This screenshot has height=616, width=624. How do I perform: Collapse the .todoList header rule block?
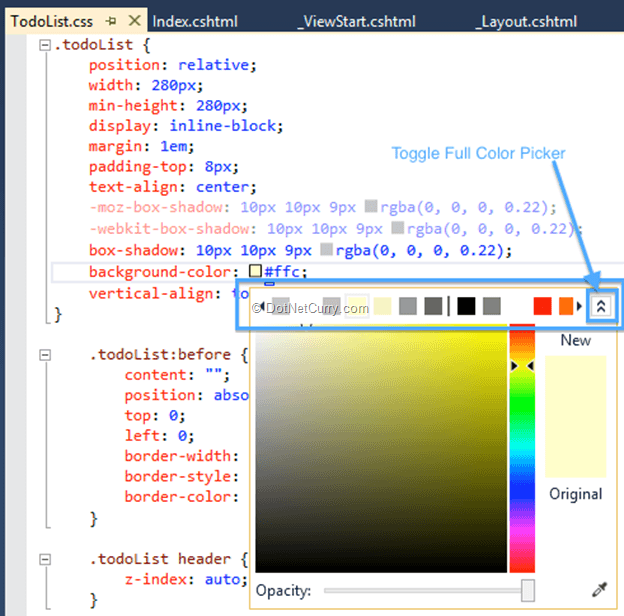pyautogui.click(x=45, y=559)
